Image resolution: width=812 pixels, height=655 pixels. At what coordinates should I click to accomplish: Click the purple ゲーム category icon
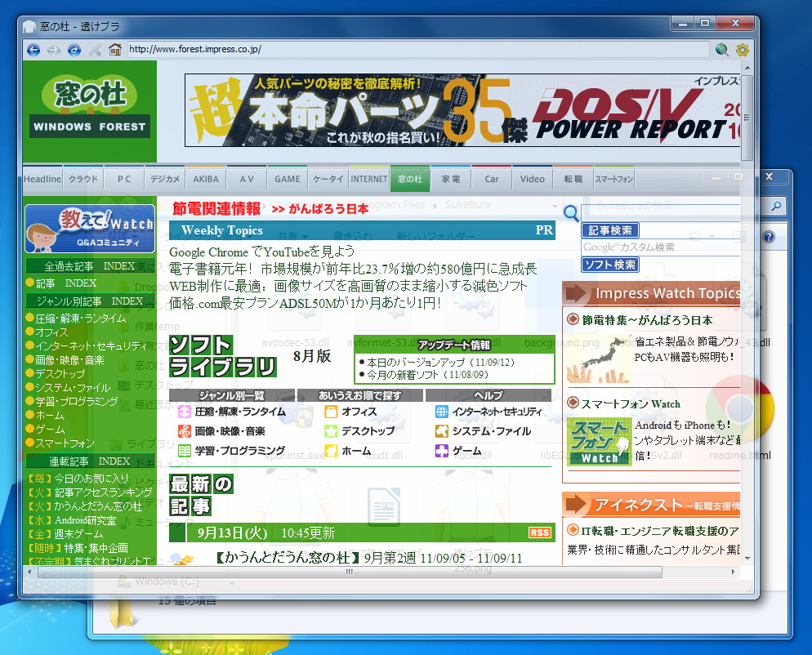(x=442, y=450)
